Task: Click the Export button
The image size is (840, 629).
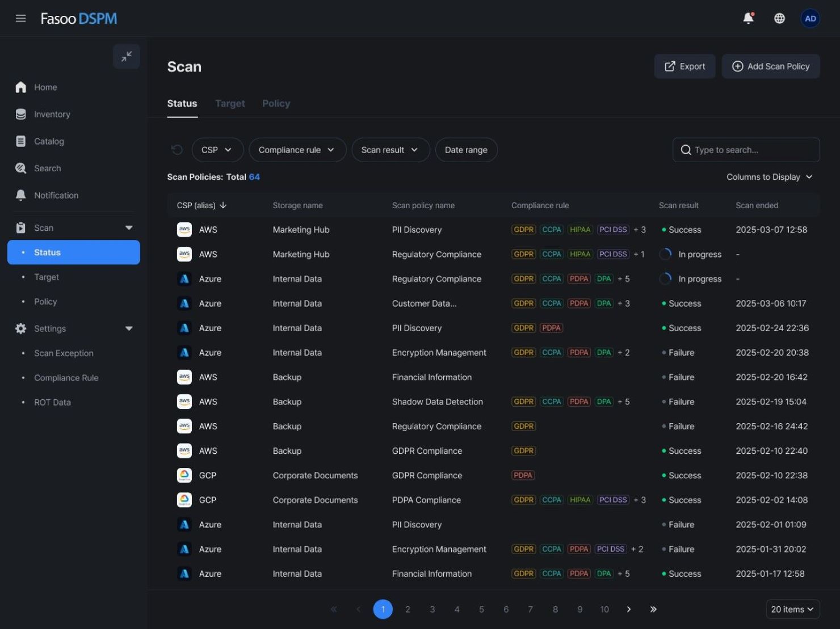Action: click(x=684, y=66)
